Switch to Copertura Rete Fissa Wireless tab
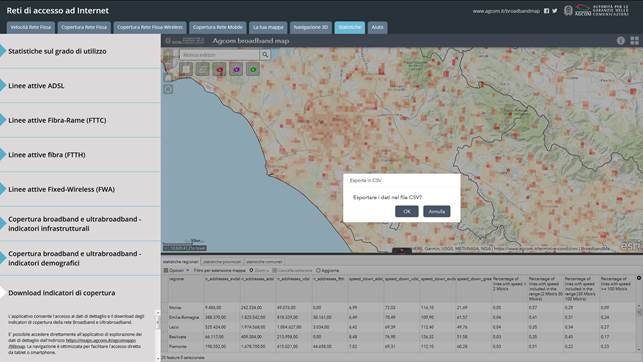 (150, 27)
